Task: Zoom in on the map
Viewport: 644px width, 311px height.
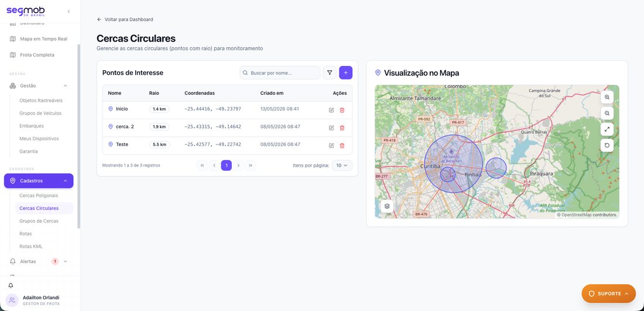Action: [607, 97]
